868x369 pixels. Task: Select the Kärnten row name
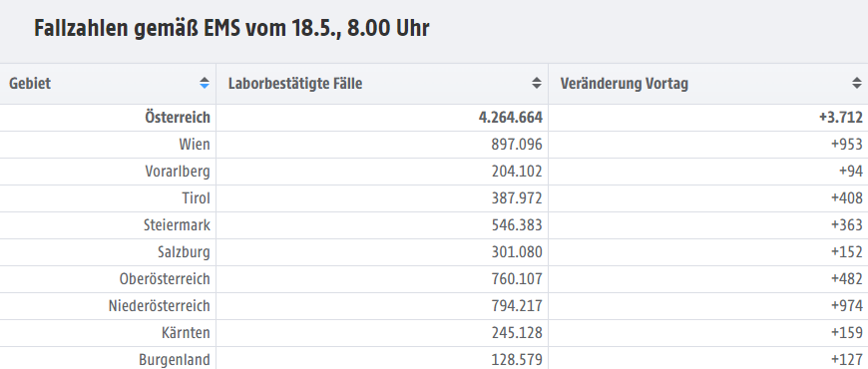pos(186,333)
